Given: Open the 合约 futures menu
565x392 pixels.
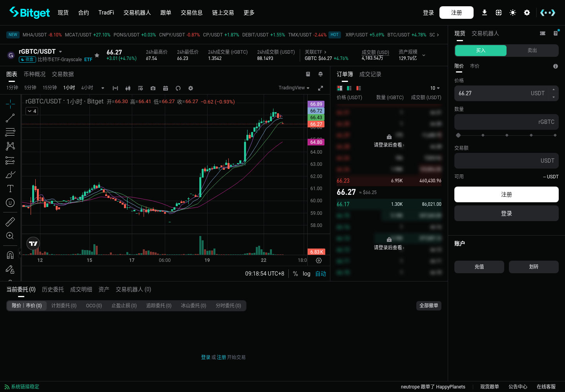Looking at the screenshot, I should [x=84, y=13].
